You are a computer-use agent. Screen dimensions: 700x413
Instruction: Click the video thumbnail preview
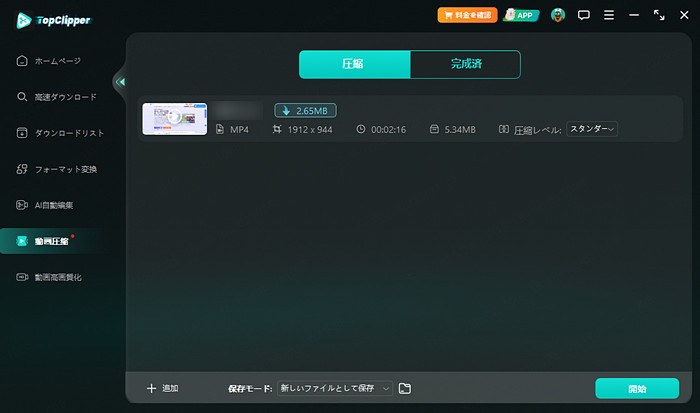click(x=175, y=119)
